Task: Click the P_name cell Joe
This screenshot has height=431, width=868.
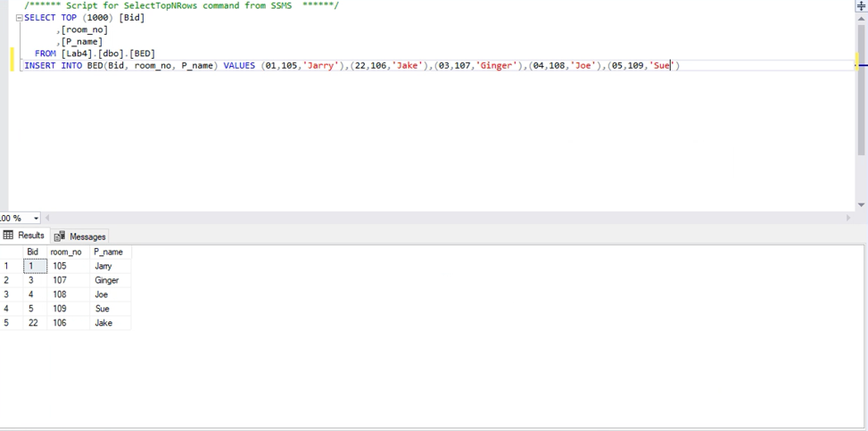Action: point(111,294)
